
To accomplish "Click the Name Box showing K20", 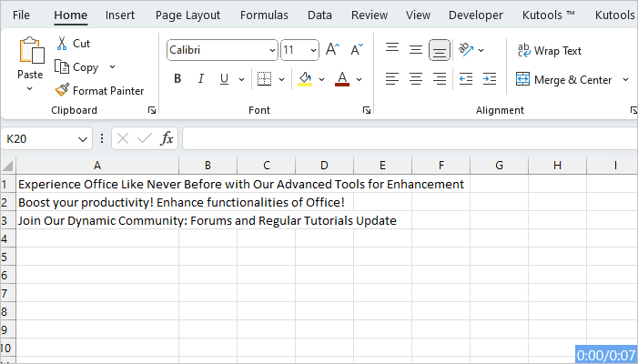I will tap(39, 138).
